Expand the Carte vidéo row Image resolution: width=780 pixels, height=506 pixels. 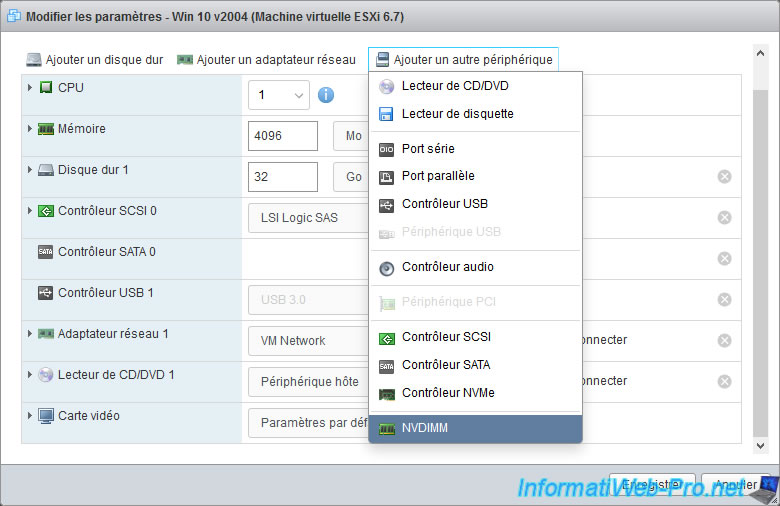[x=30, y=415]
